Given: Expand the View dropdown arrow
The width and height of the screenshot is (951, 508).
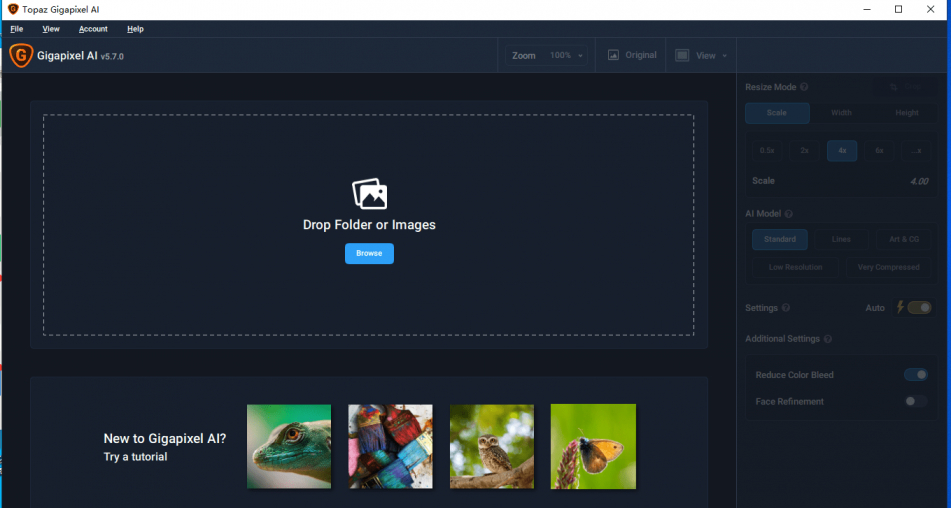Looking at the screenshot, I should coord(724,56).
